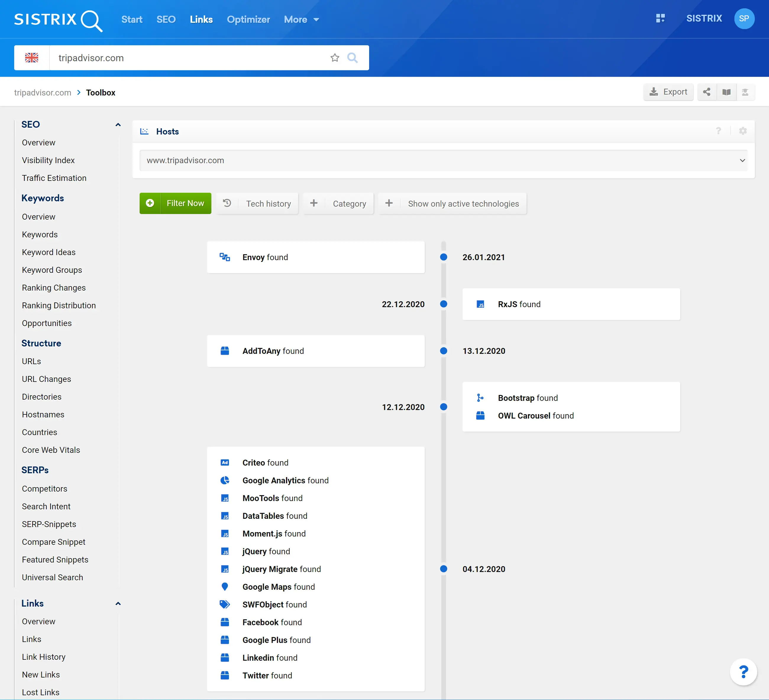The width and height of the screenshot is (769, 700).
Task: Click the RxJS technology icon
Action: [x=480, y=304]
